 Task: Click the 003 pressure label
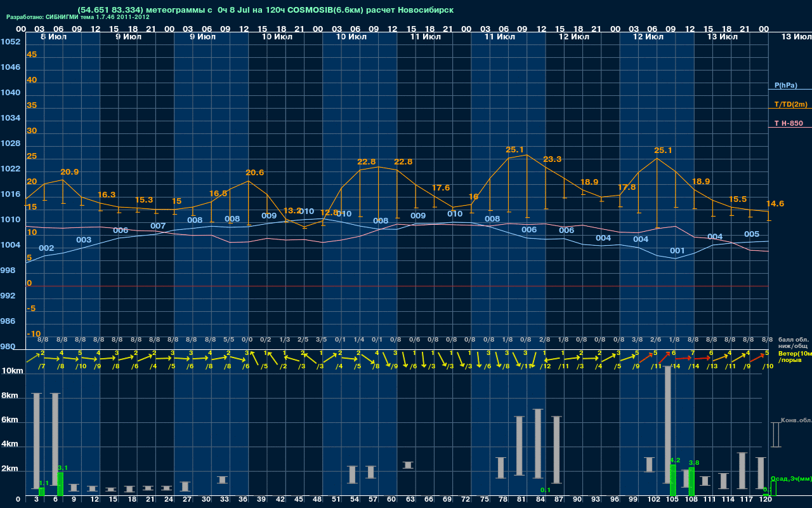[x=84, y=240]
